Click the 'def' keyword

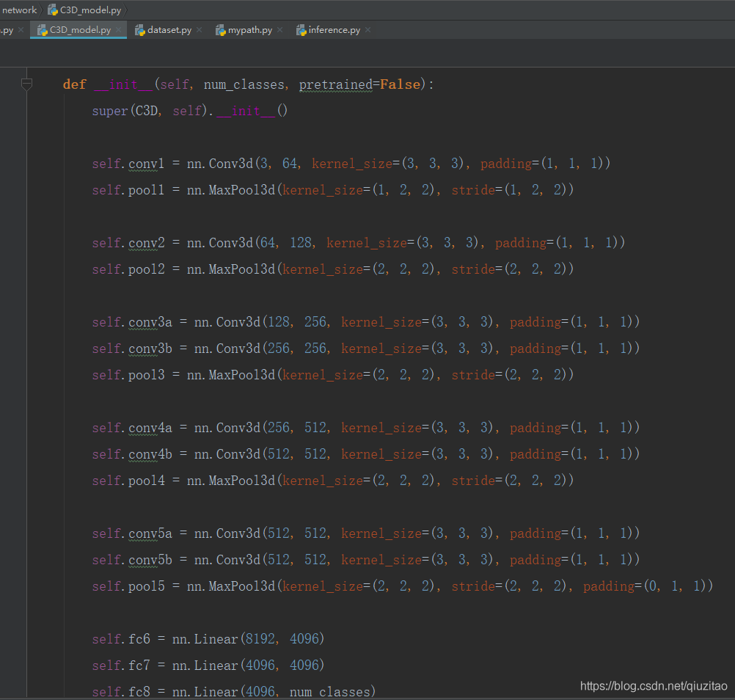point(75,84)
